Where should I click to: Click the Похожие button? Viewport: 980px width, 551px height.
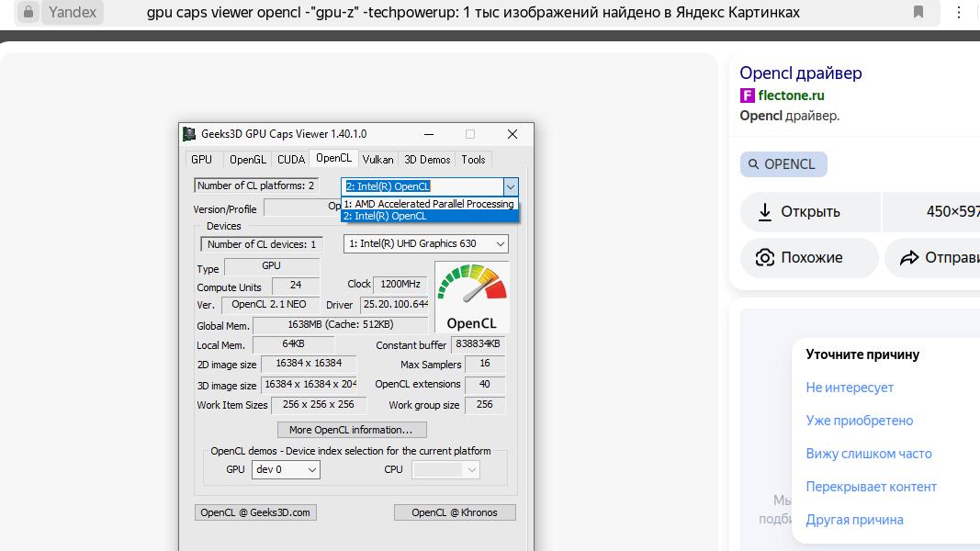(810, 257)
